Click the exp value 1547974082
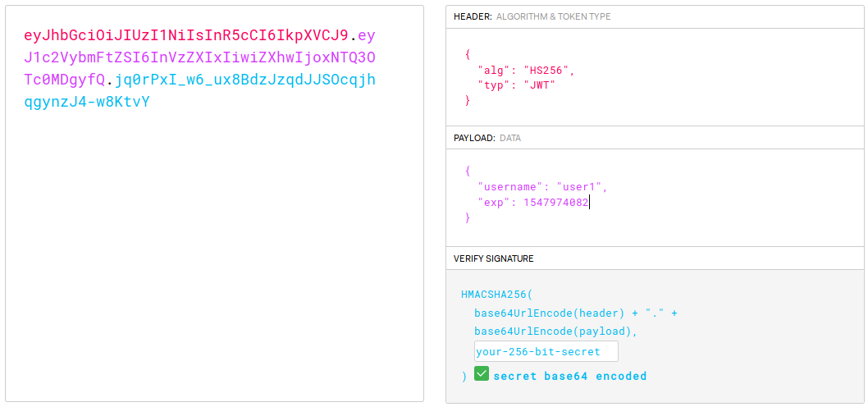The image size is (868, 407). (x=555, y=203)
